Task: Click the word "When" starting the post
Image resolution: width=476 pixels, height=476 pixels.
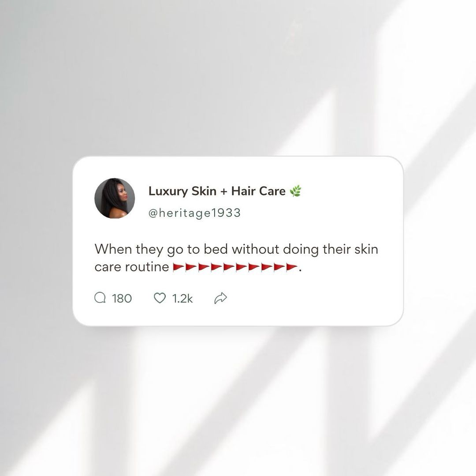Action: (113, 249)
